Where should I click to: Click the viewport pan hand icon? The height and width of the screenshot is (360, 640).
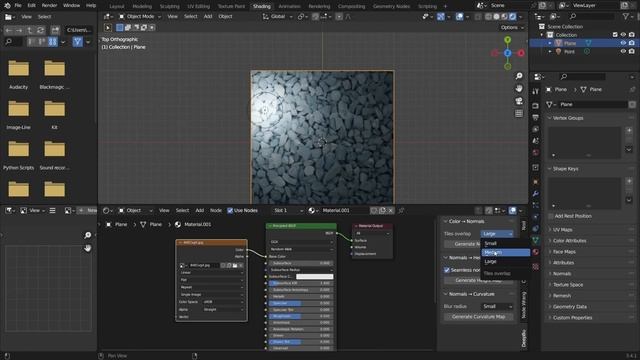(x=519, y=88)
